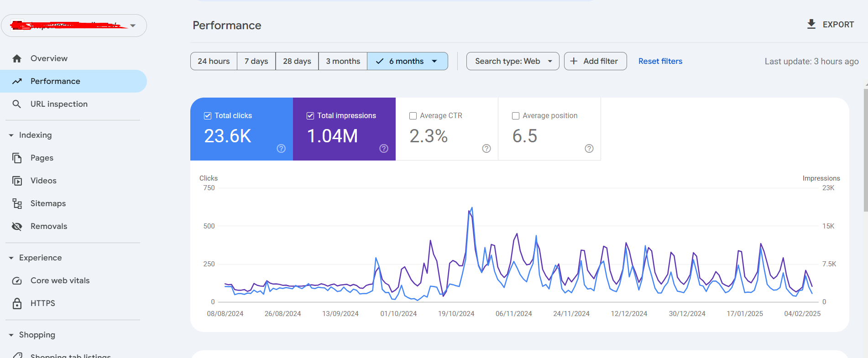Open the Search type: Web dropdown
Viewport: 868px width, 358px height.
coord(512,61)
